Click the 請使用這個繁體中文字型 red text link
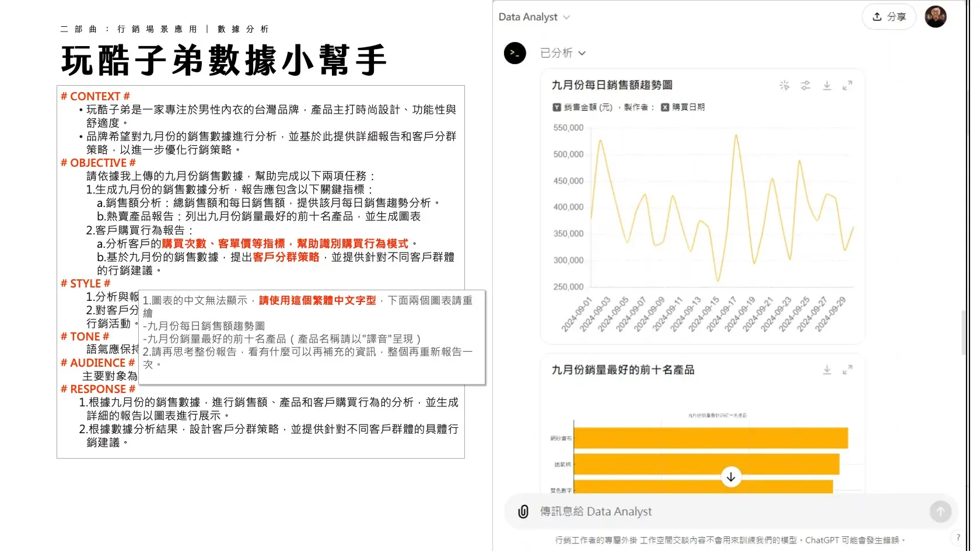Image resolution: width=980 pixels, height=551 pixels. [317, 301]
